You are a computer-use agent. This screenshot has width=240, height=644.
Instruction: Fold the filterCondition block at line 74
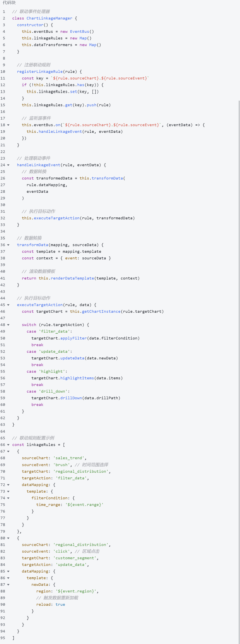[x=8, y=498]
